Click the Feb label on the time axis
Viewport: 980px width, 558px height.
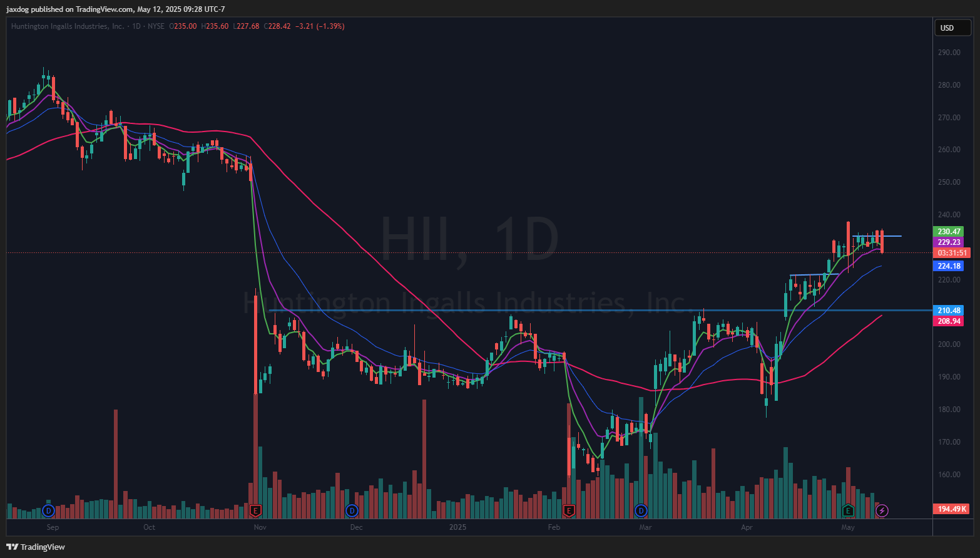(x=554, y=527)
